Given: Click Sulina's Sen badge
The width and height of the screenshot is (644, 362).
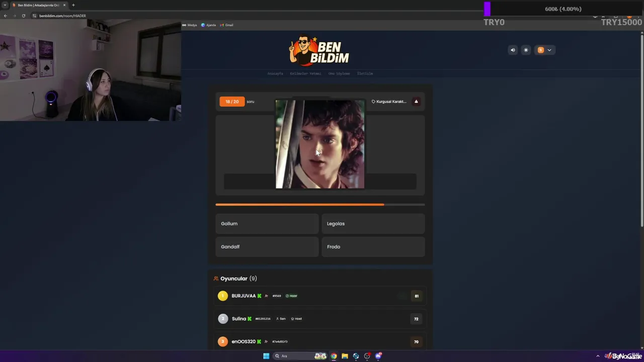Looking at the screenshot, I should 281,319.
